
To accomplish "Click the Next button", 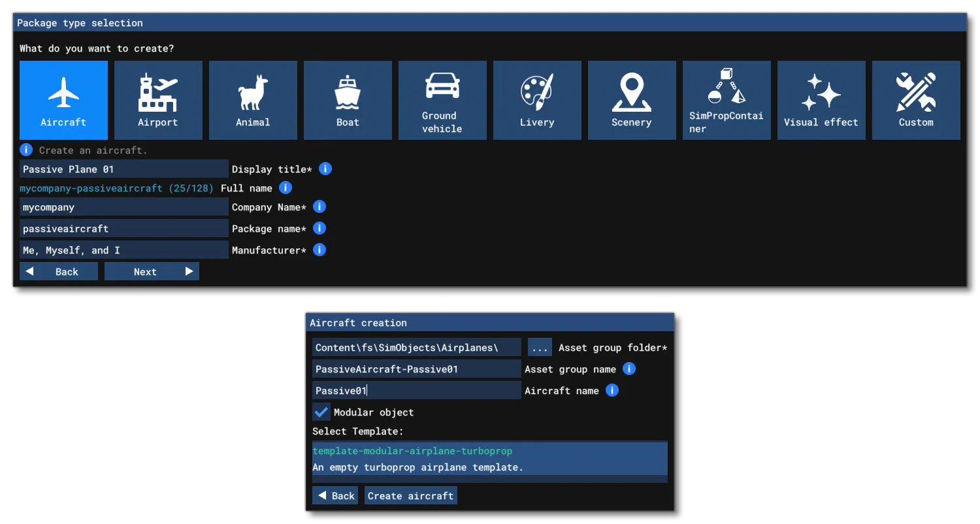I will [152, 271].
